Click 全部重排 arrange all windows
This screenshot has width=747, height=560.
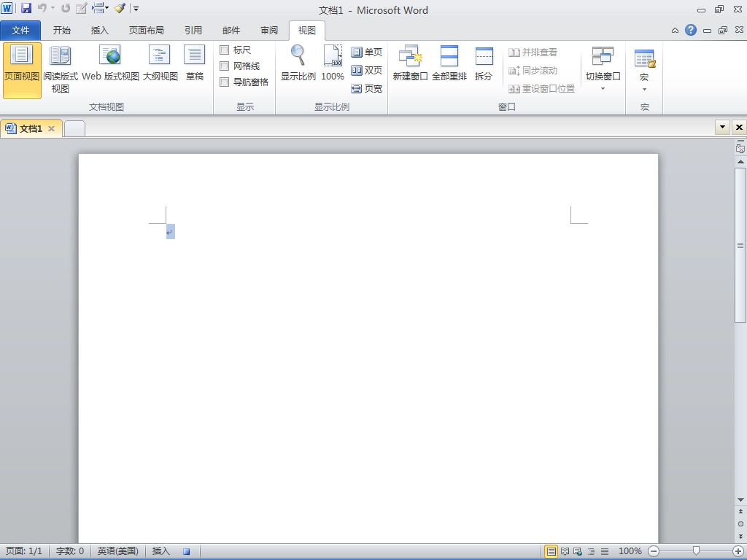(449, 63)
